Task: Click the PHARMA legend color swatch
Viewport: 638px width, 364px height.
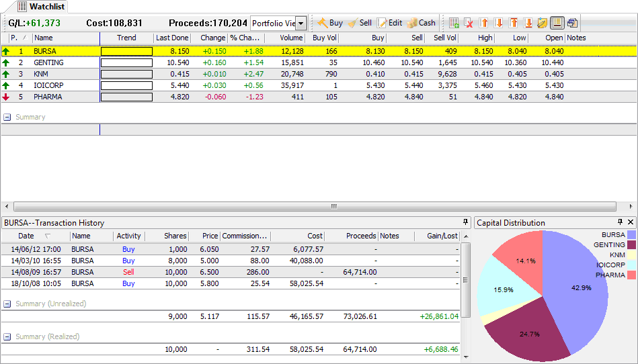Action: point(631,275)
